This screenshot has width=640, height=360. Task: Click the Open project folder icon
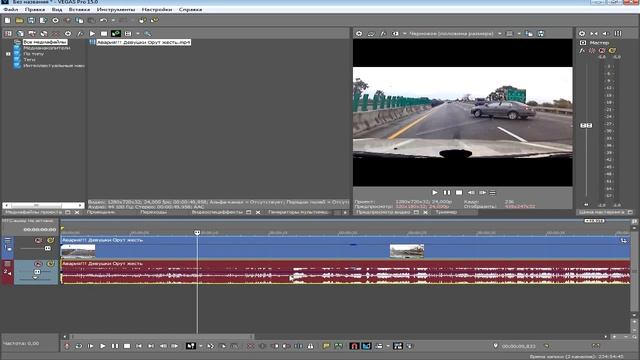point(19,20)
